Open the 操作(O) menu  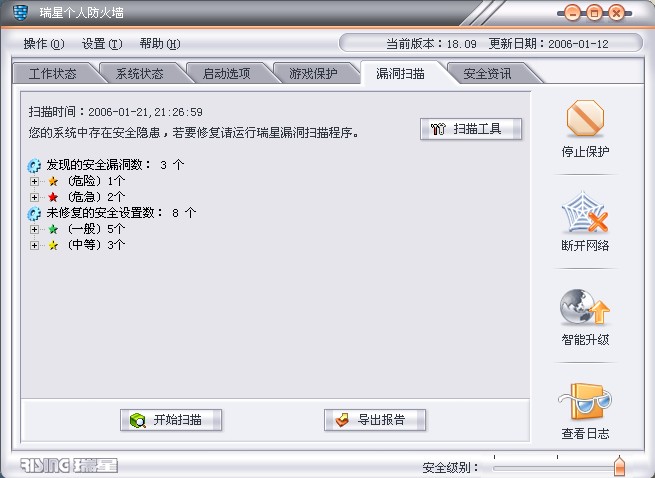click(x=44, y=43)
